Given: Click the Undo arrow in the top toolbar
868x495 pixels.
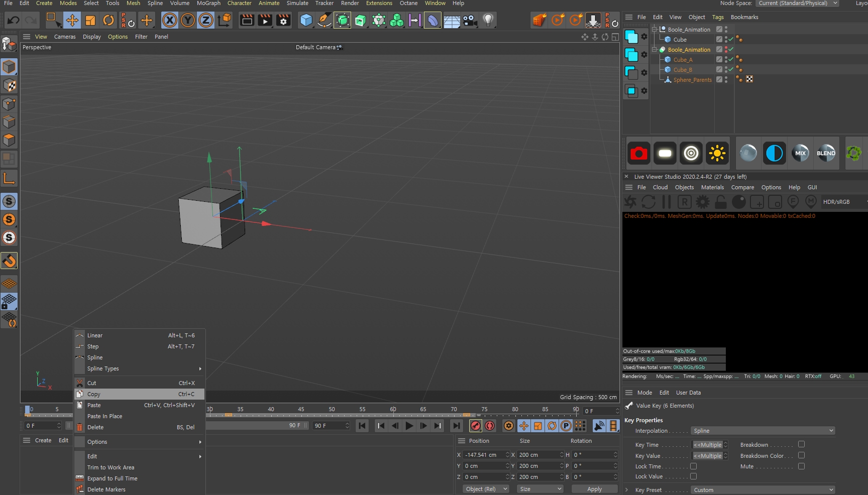Looking at the screenshot, I should [13, 21].
